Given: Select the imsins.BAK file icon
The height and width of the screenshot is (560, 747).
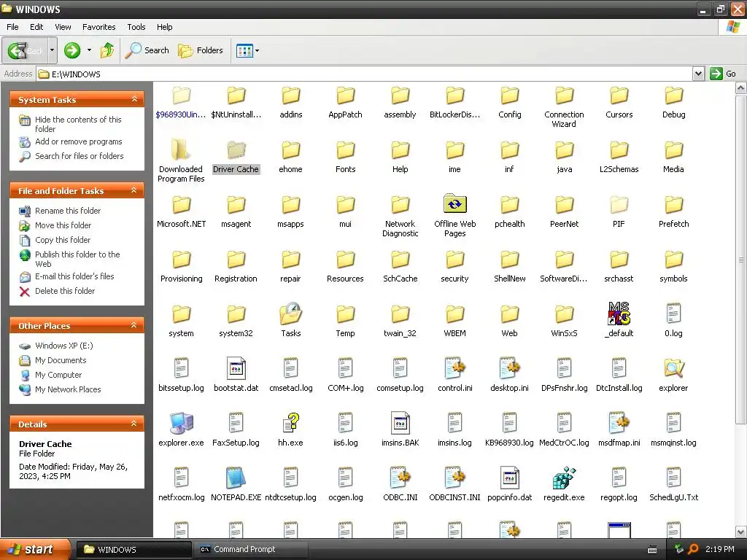Looking at the screenshot, I should coord(400,423).
